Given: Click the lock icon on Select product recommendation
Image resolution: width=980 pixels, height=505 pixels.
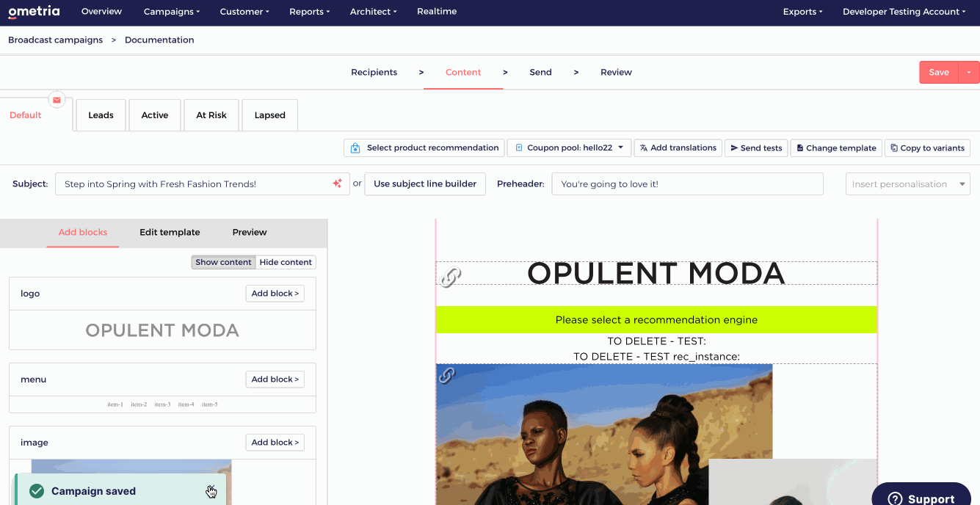Looking at the screenshot, I should (355, 148).
